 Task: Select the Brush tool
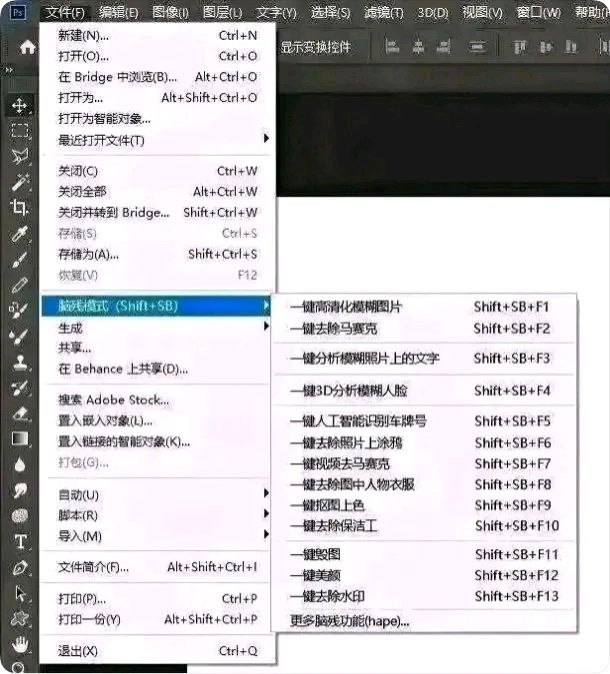tap(19, 259)
